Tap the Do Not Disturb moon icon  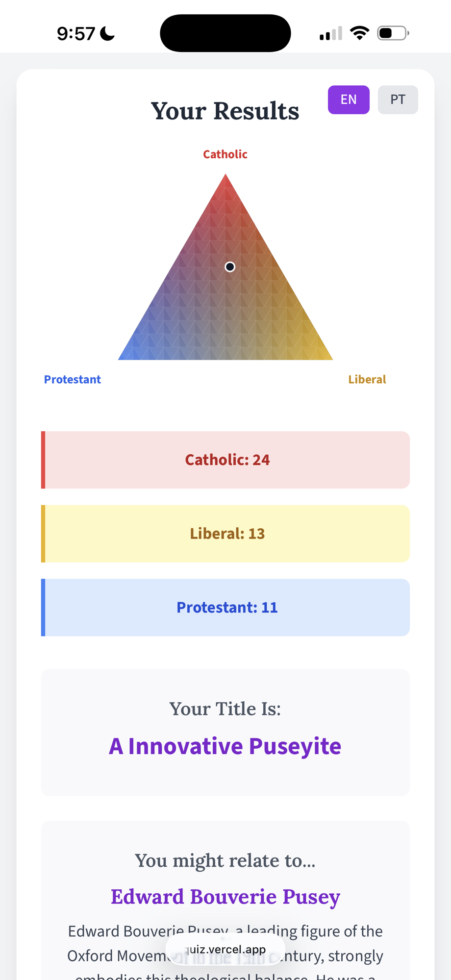point(107,33)
